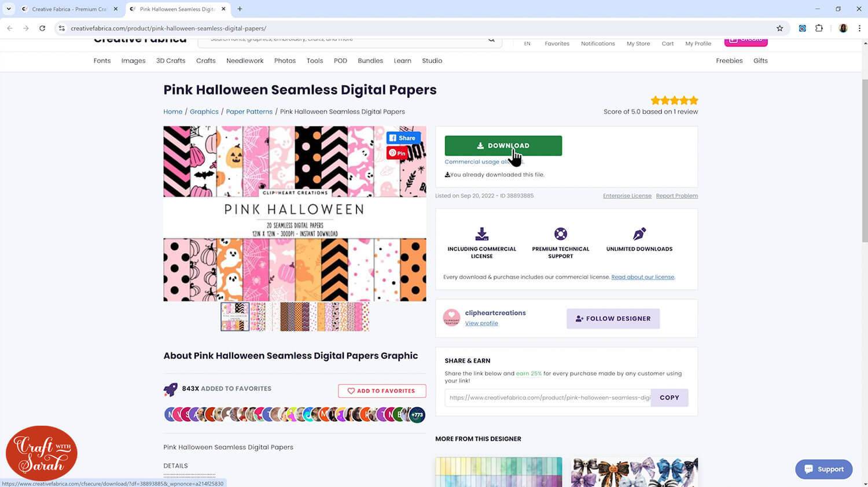
Task: Bookmark this page with star icon
Action: (x=779, y=28)
